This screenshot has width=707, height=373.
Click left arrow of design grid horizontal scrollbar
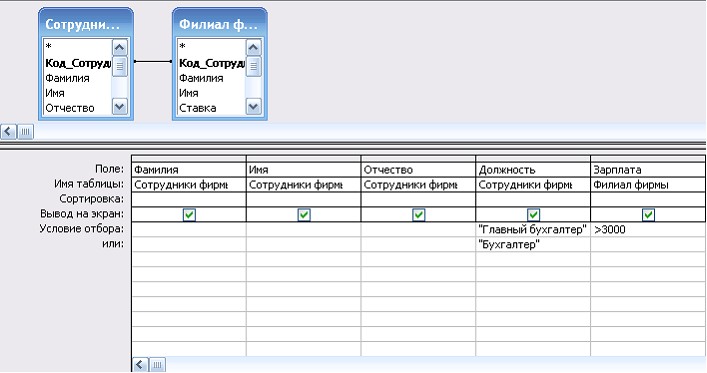click(140, 365)
